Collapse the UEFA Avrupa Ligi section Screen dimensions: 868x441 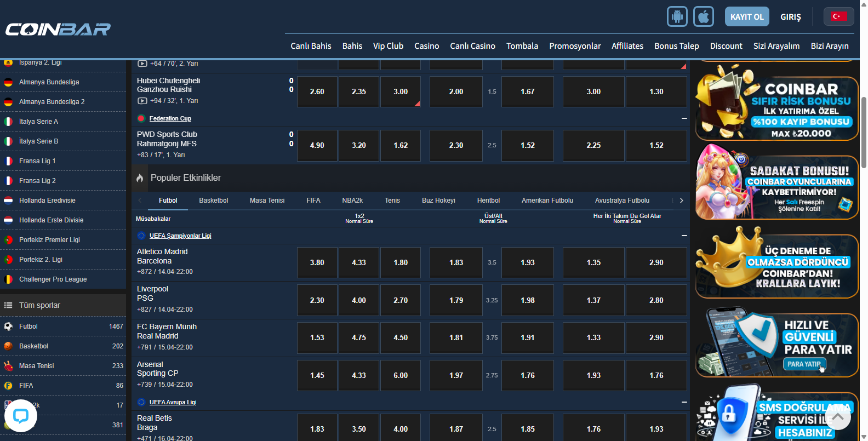684,402
